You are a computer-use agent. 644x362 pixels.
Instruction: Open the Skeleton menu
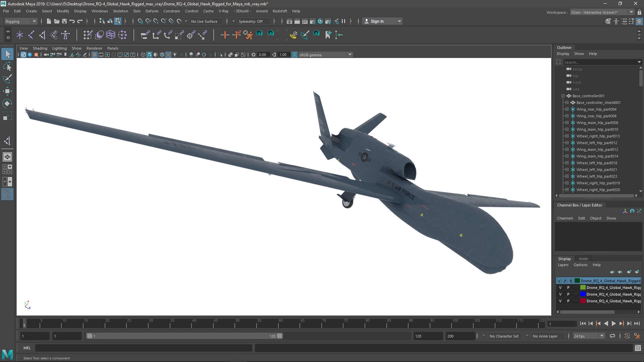coord(120,11)
